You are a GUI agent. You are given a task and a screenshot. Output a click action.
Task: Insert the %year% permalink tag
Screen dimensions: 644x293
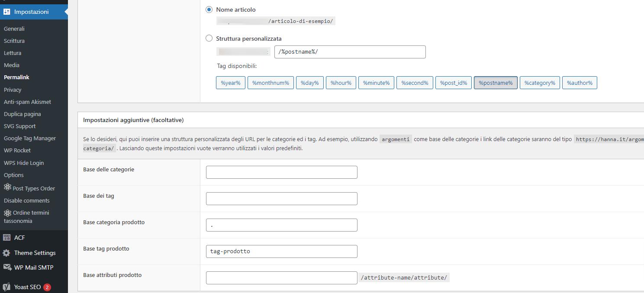click(230, 82)
